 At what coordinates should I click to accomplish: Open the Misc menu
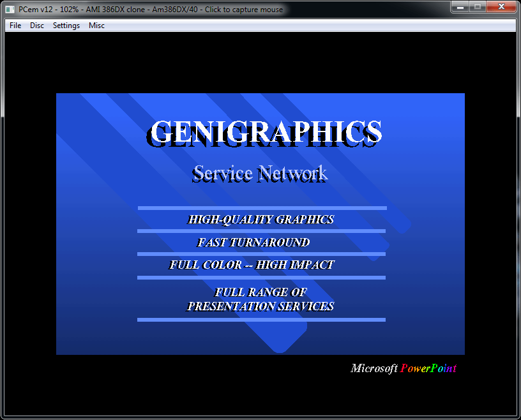(x=96, y=26)
